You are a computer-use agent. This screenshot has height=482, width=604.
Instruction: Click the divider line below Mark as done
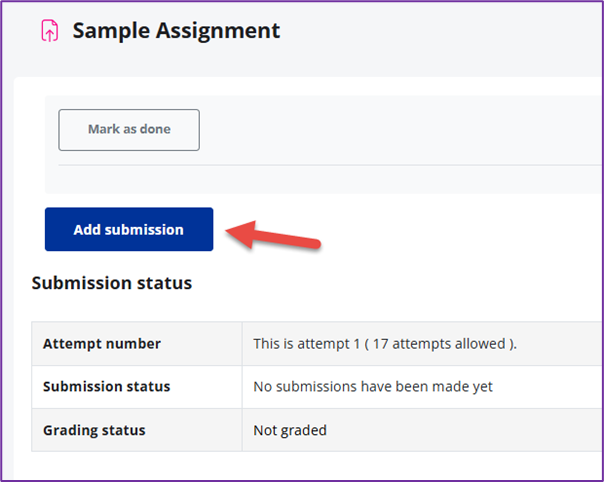click(330, 165)
